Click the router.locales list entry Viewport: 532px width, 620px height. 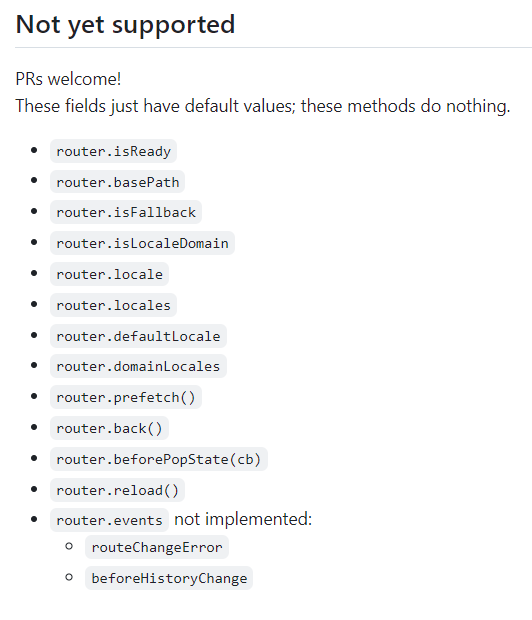tap(114, 305)
